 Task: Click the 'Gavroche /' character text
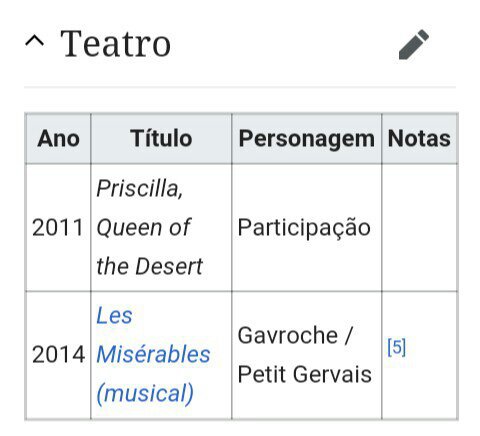295,335
